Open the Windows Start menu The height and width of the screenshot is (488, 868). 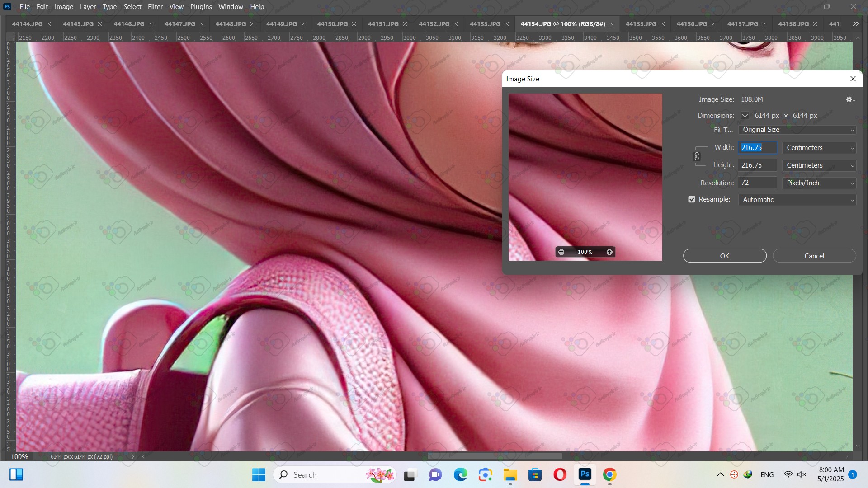point(259,474)
